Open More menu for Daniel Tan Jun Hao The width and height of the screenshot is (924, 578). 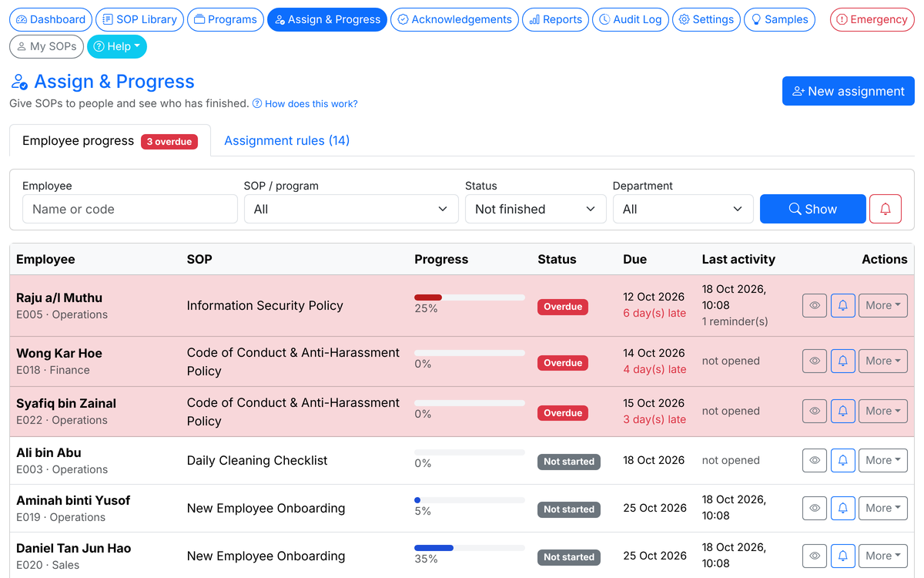click(883, 556)
